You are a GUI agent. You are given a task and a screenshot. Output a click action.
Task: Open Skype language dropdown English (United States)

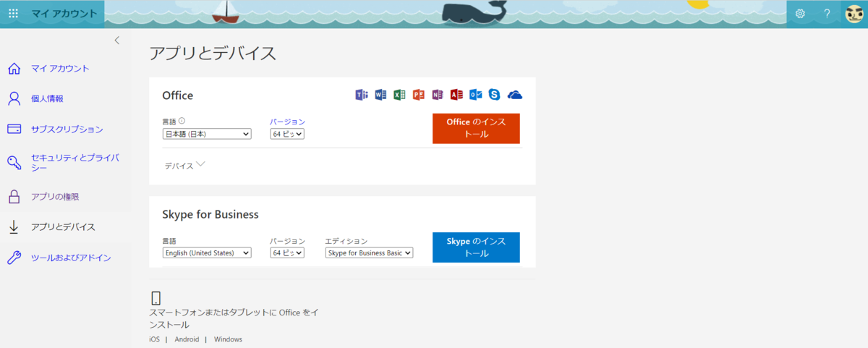click(x=207, y=253)
